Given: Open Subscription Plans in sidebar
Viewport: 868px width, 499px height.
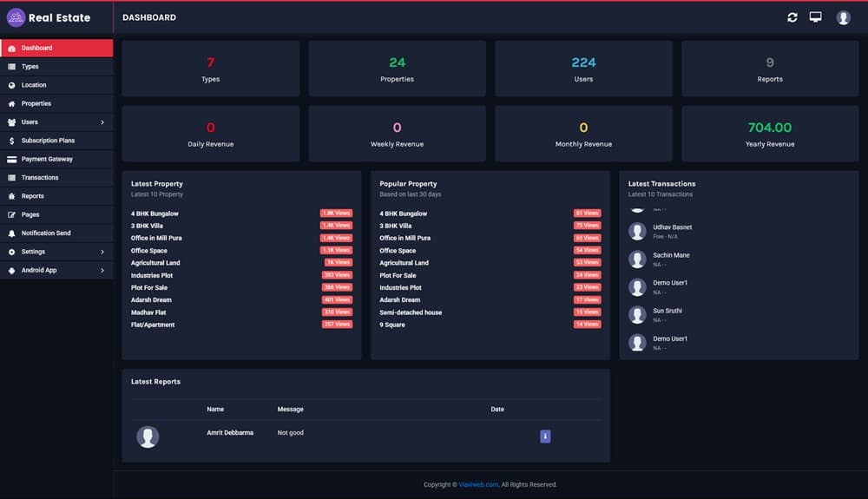Looking at the screenshot, I should click(56, 141).
